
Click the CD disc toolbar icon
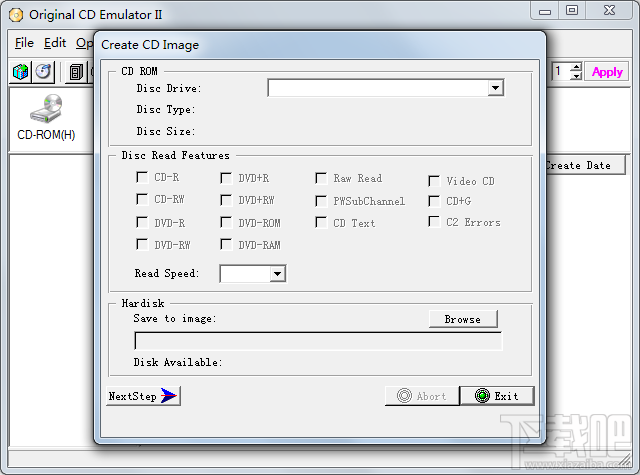(44, 72)
